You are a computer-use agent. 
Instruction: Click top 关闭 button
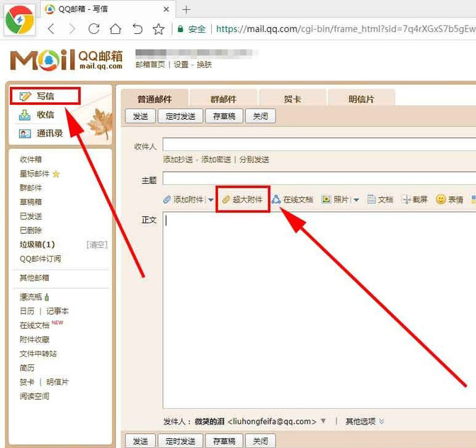[261, 116]
